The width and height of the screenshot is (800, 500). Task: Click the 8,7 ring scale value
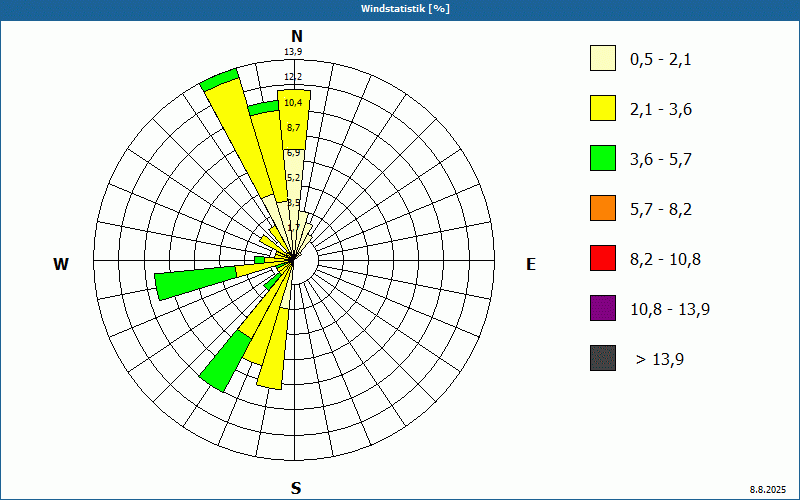[x=293, y=128]
